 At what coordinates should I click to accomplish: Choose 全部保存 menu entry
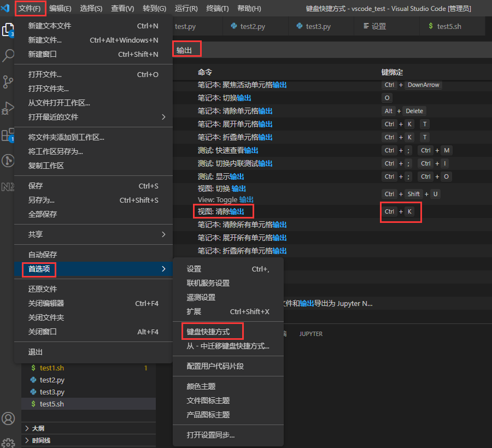point(93,214)
